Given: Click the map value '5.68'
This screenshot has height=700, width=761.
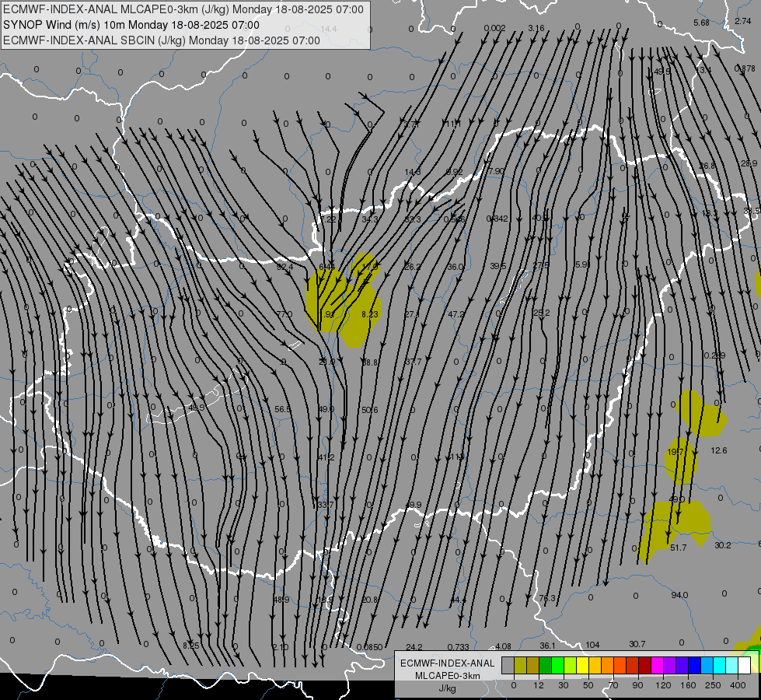Looking at the screenshot, I should (701, 23).
